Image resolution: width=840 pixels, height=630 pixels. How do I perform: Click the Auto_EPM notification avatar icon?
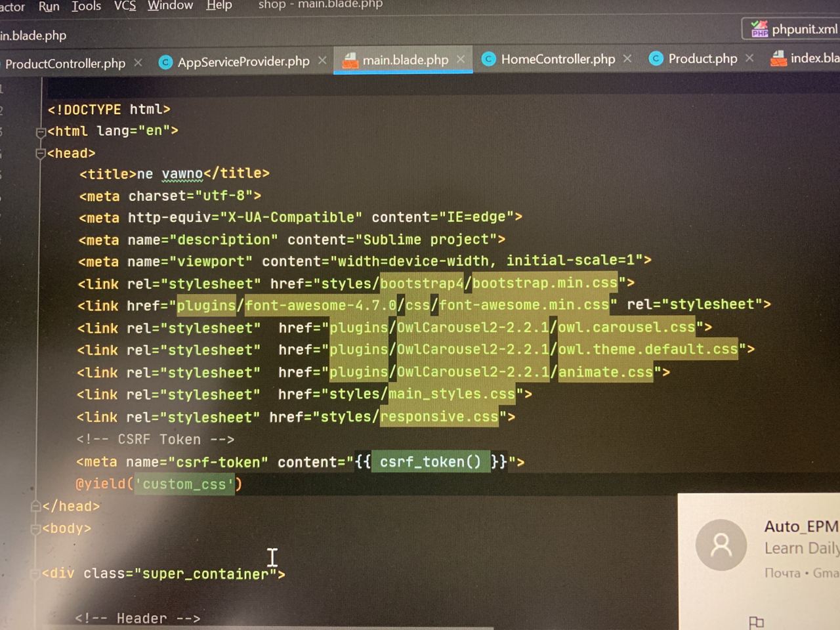pos(721,545)
